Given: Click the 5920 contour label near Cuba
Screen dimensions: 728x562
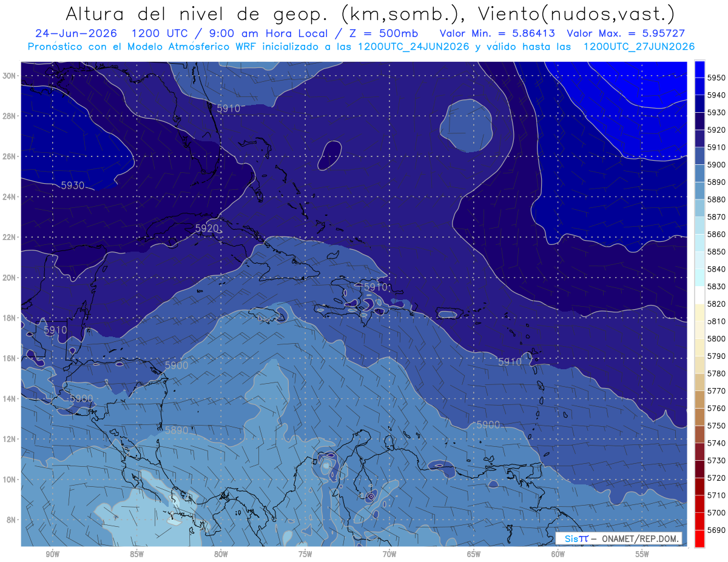Looking at the screenshot, I should tap(207, 228).
